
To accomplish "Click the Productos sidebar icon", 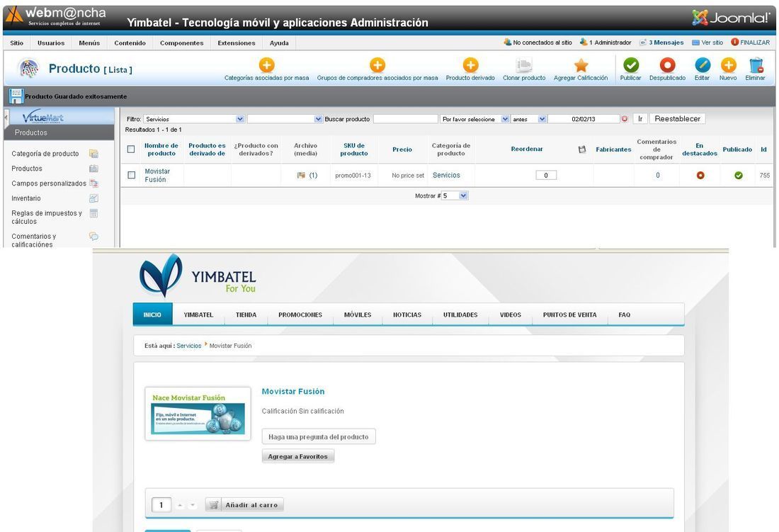I will (x=93, y=169).
